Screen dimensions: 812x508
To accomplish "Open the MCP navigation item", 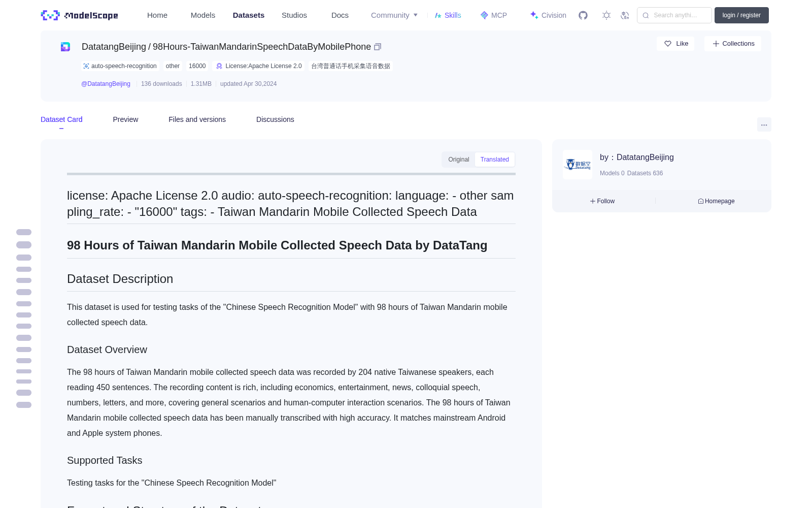I will pyautogui.click(x=493, y=15).
